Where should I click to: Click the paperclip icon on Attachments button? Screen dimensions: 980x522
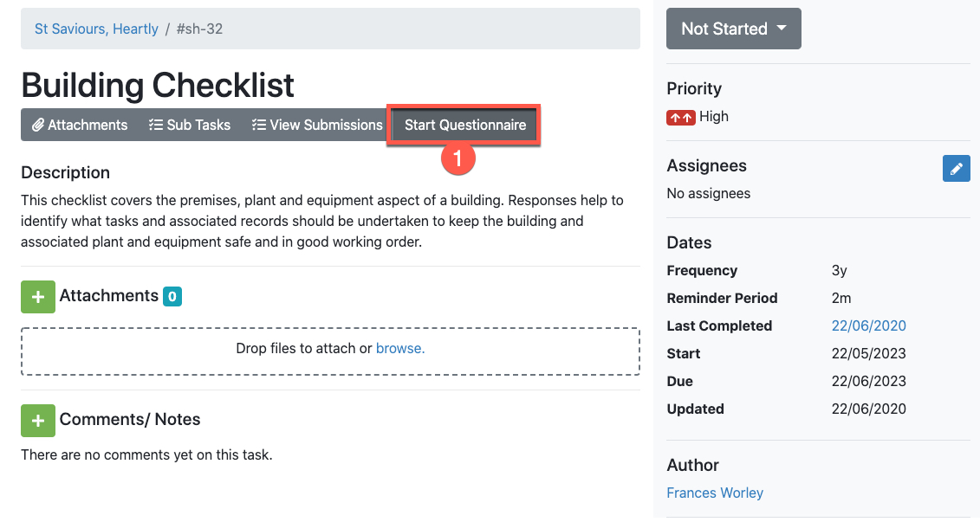pos(38,126)
